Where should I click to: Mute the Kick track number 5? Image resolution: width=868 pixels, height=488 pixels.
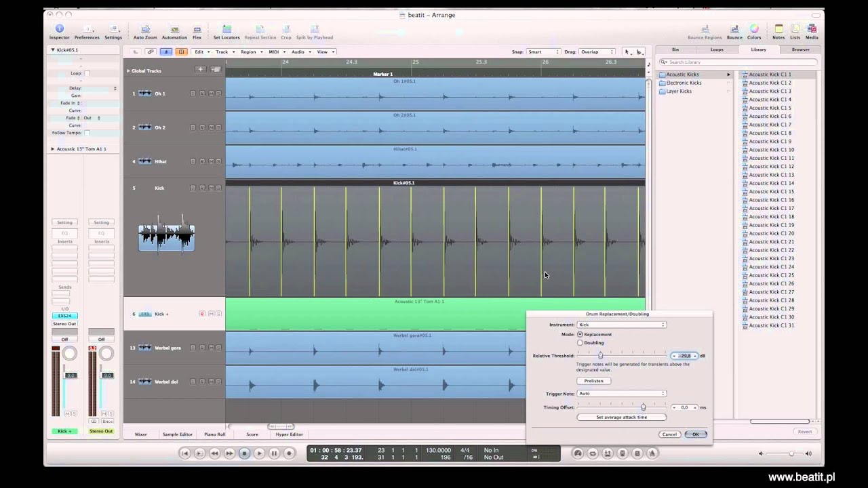pos(211,188)
